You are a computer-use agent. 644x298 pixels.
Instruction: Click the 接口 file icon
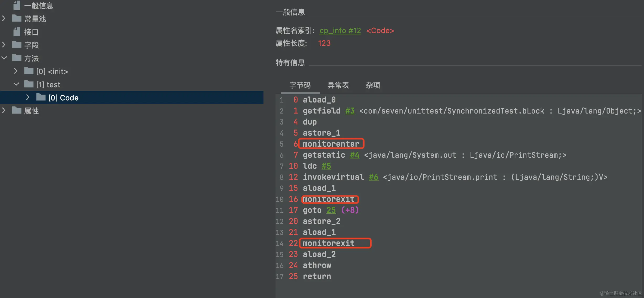[17, 32]
